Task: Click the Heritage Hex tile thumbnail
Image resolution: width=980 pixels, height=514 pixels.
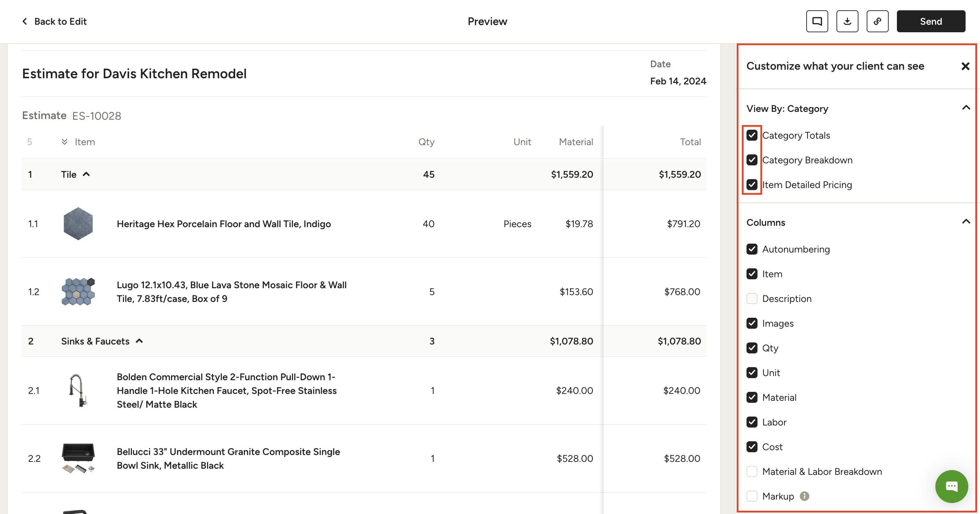Action: pos(78,223)
